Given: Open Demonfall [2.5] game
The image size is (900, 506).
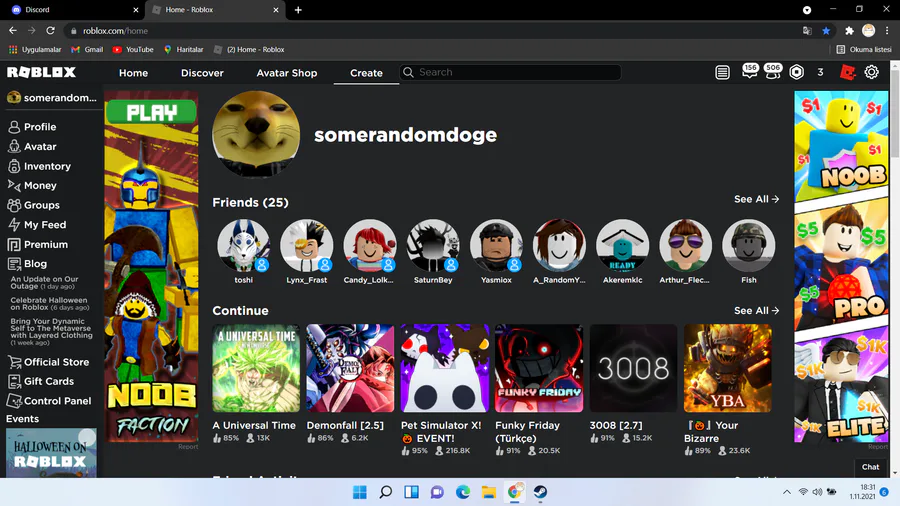Looking at the screenshot, I should 350,368.
